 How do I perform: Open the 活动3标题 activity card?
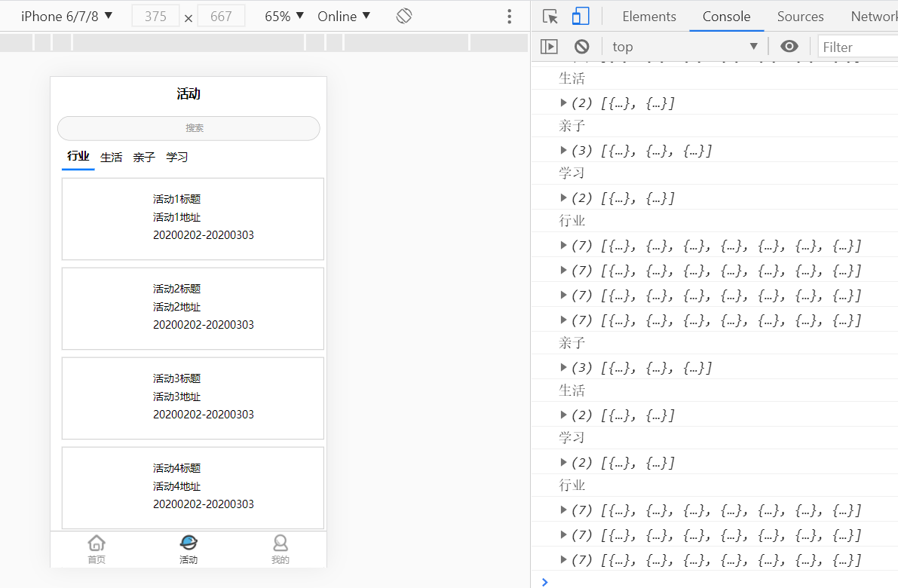tap(193, 399)
